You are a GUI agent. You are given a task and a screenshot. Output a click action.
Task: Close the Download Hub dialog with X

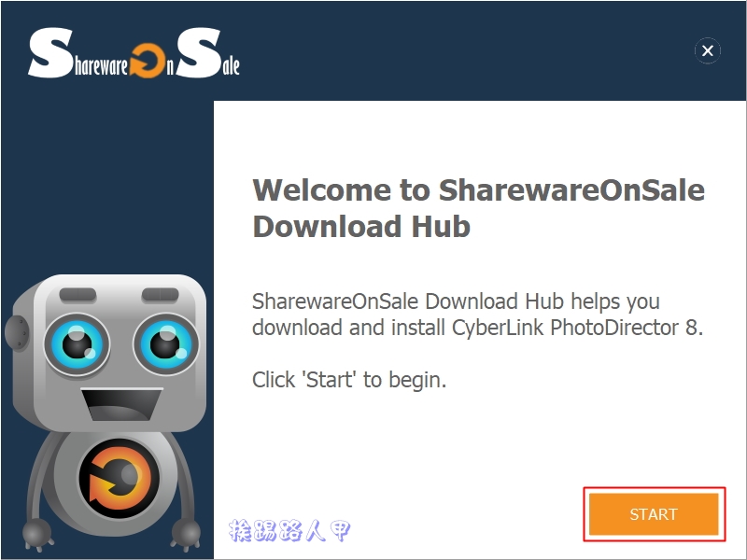tap(708, 50)
